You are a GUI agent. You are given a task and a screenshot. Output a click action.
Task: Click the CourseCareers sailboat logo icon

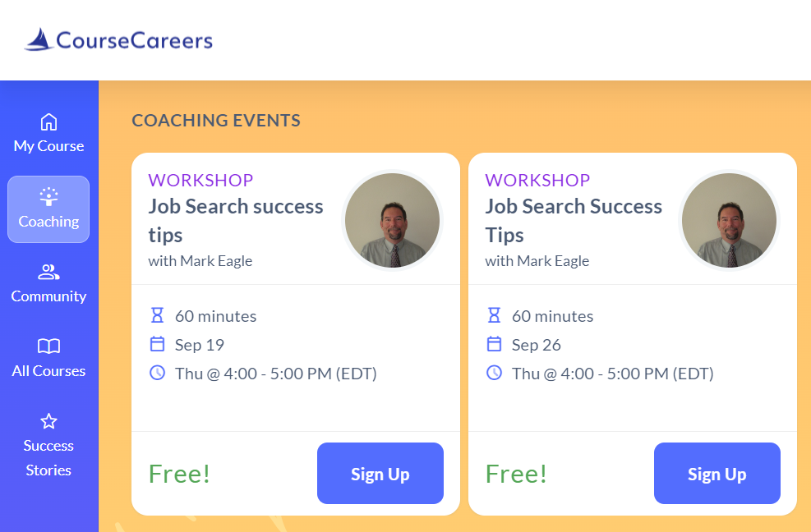coord(39,39)
